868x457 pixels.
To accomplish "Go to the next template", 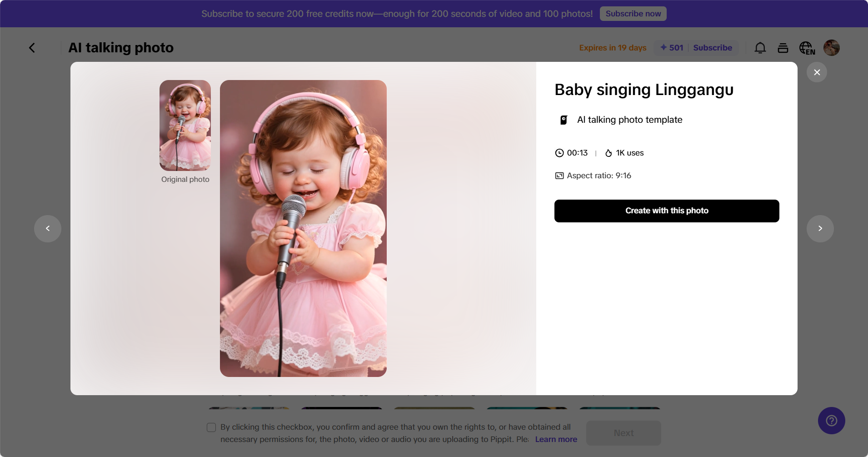I will click(x=820, y=229).
